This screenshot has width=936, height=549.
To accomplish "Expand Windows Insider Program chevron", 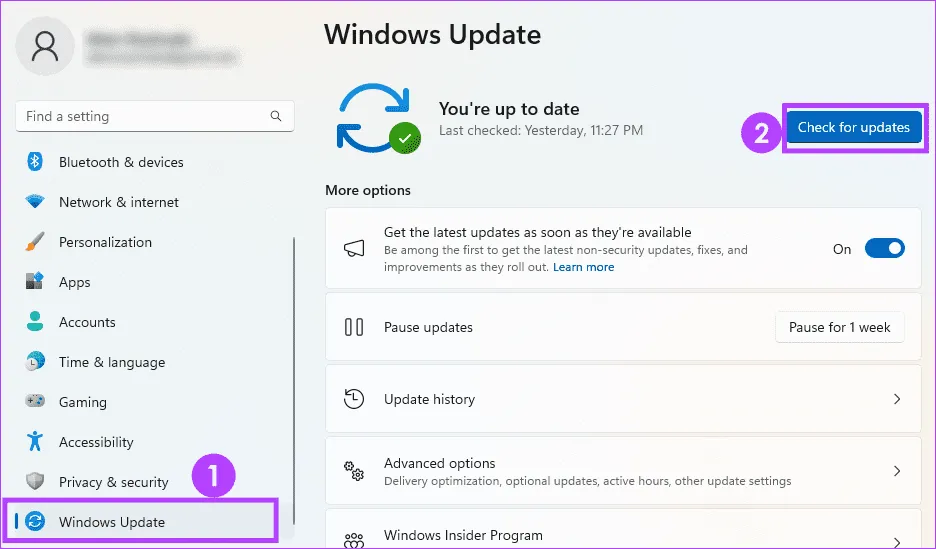I will [897, 537].
